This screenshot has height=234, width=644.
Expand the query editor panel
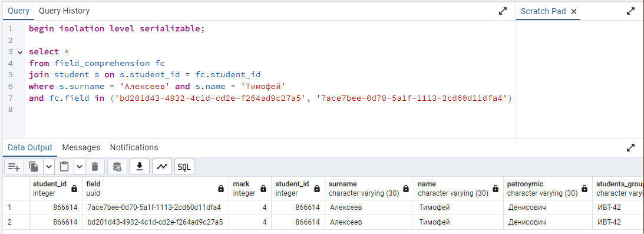[x=503, y=12]
